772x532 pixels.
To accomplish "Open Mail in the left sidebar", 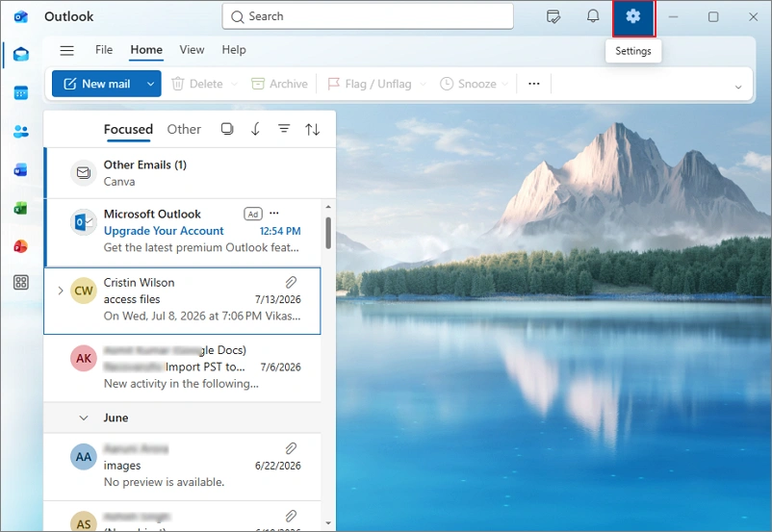I will (x=20, y=54).
